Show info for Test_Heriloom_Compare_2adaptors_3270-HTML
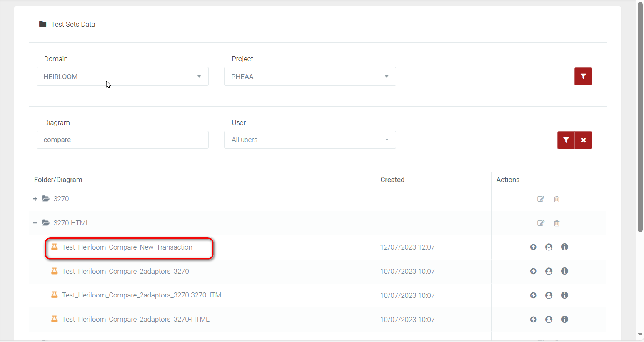 tap(564, 320)
